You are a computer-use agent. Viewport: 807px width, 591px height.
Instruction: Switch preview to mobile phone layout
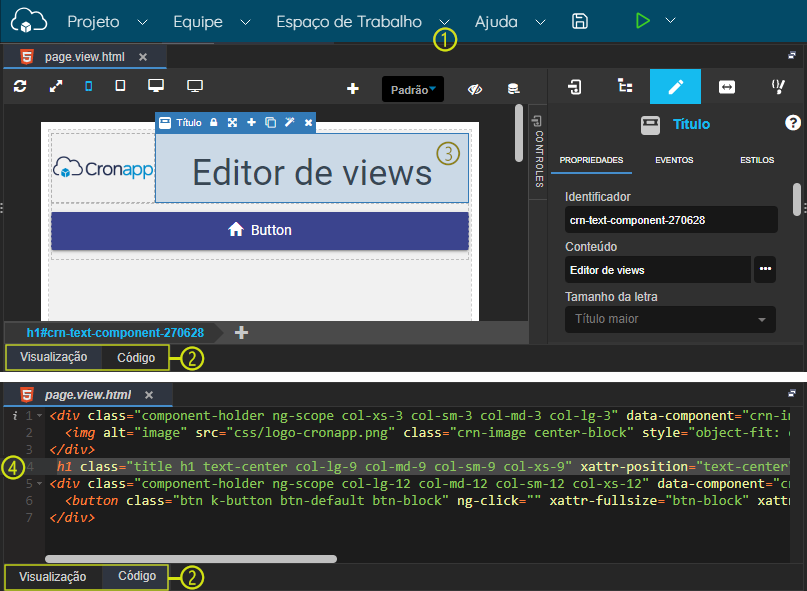click(x=89, y=86)
